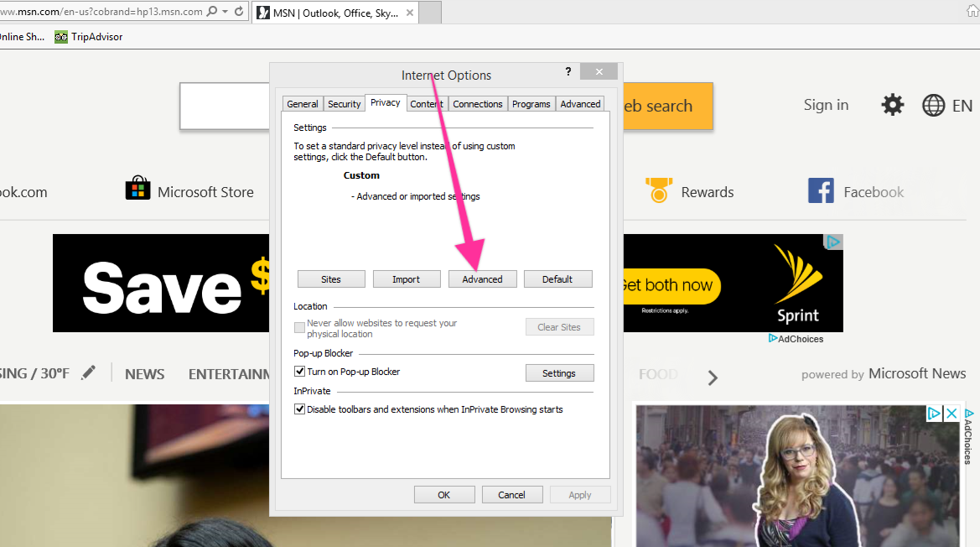The height and width of the screenshot is (547, 980).
Task: Click the globe language icon next to EN
Action: tap(933, 105)
